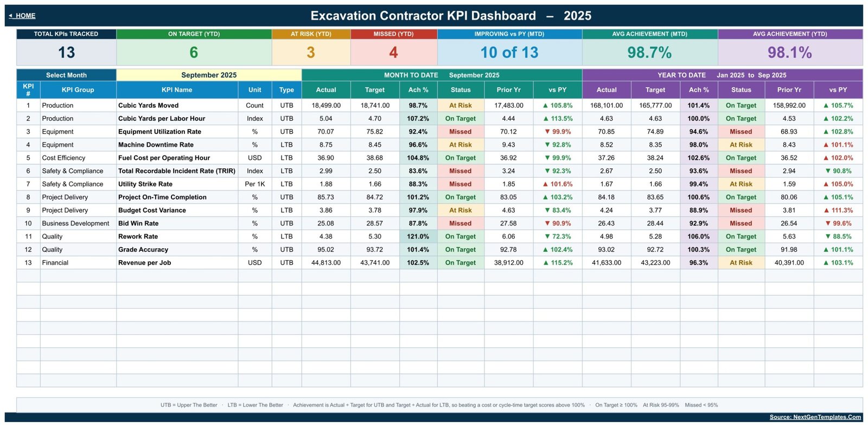This screenshot has height=427, width=868.
Task: Click Fuel Cost per Operating Hour cell
Action: [177, 158]
